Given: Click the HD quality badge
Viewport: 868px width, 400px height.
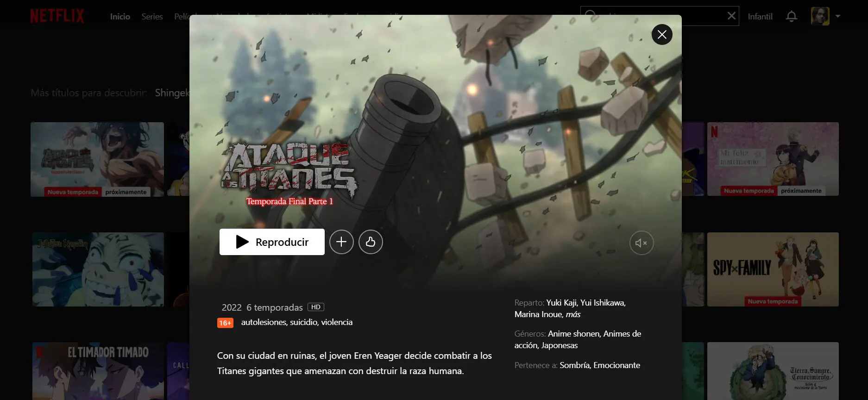Looking at the screenshot, I should click(316, 307).
